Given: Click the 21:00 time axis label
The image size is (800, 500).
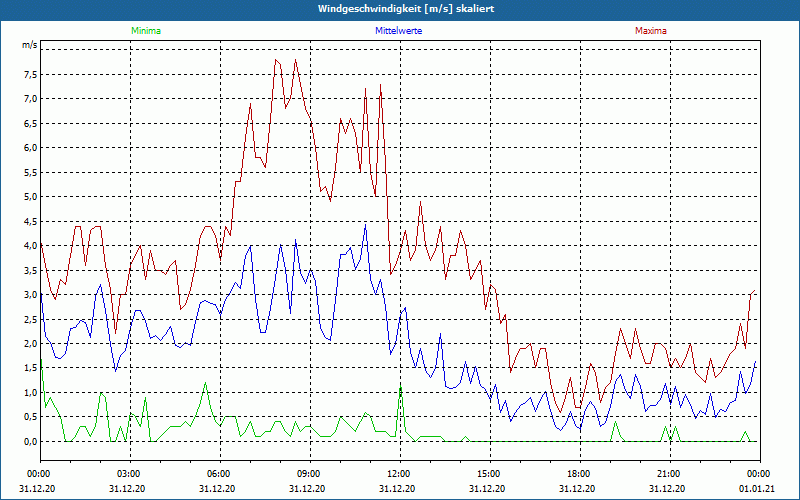Looking at the screenshot, I should click(670, 474).
